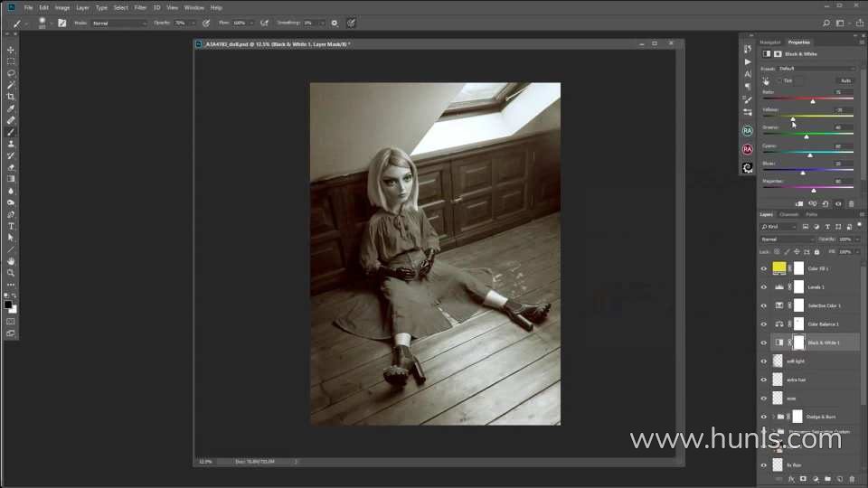Choose the Clone Stamp tool

coord(11,144)
